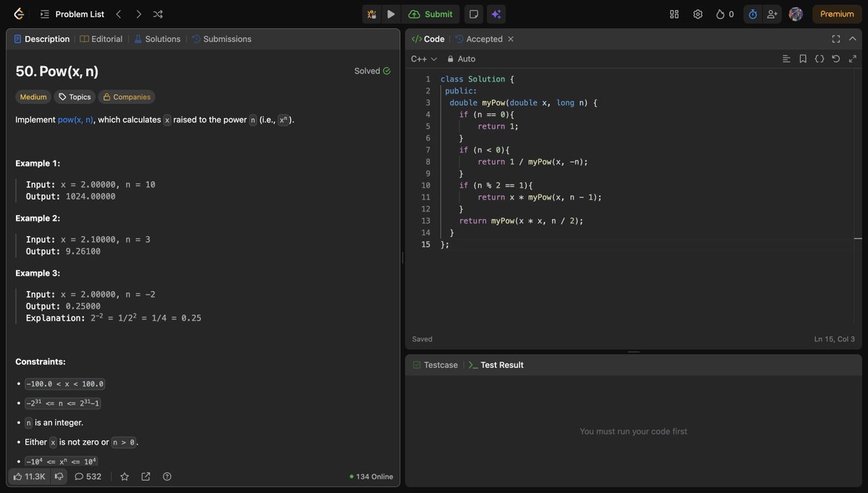Click the invite user icon

coord(773,14)
